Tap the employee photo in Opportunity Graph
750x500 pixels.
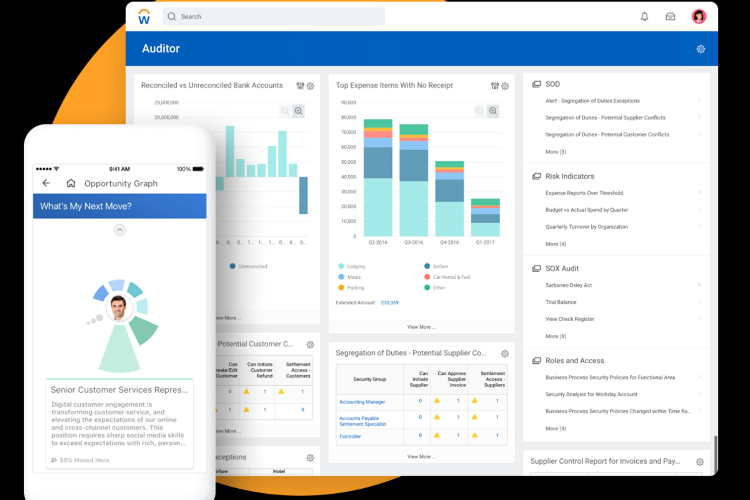118,307
